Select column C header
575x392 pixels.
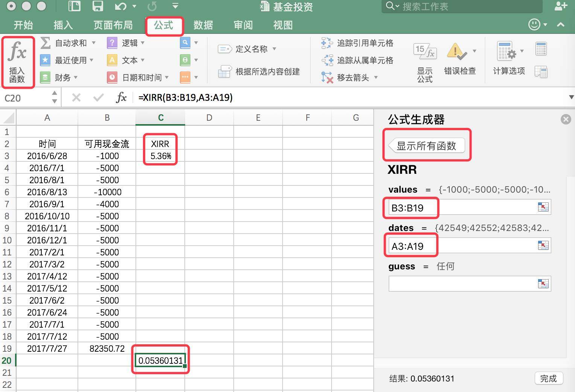160,118
